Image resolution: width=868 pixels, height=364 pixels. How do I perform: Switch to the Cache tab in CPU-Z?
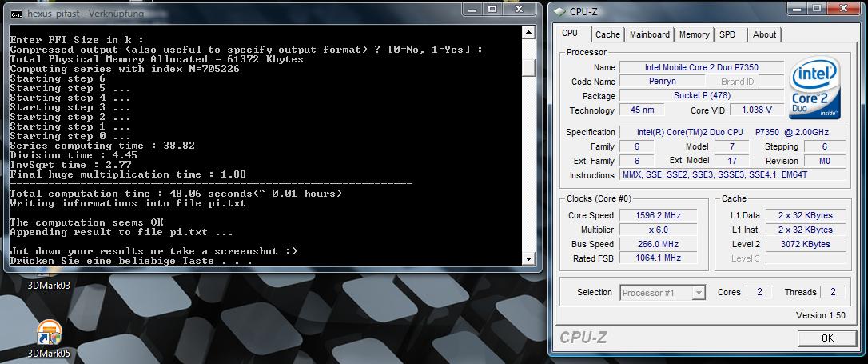tap(607, 34)
